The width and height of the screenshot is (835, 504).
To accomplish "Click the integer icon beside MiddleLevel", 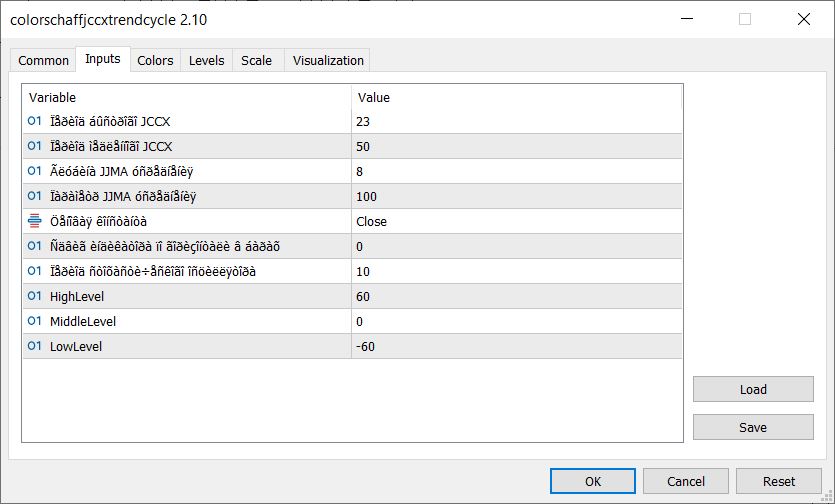I will tap(35, 321).
